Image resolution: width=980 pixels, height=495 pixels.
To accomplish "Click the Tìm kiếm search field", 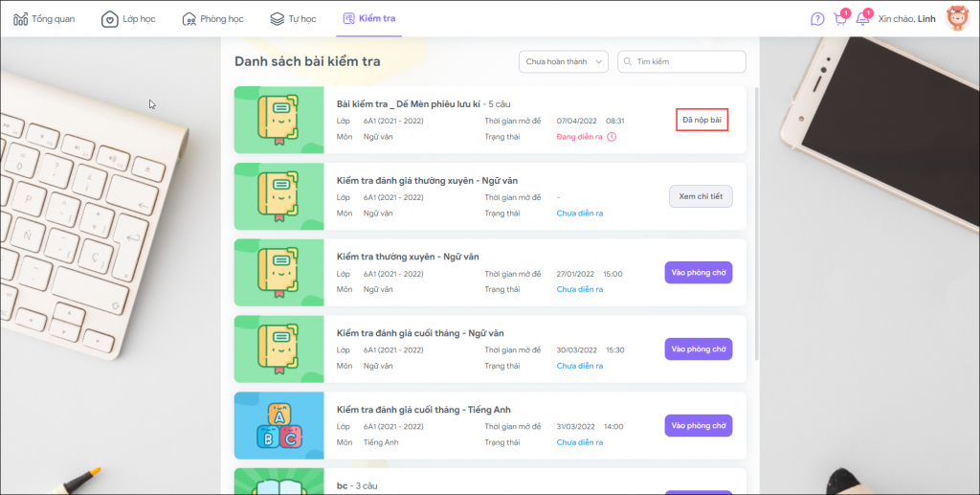I will pos(681,62).
